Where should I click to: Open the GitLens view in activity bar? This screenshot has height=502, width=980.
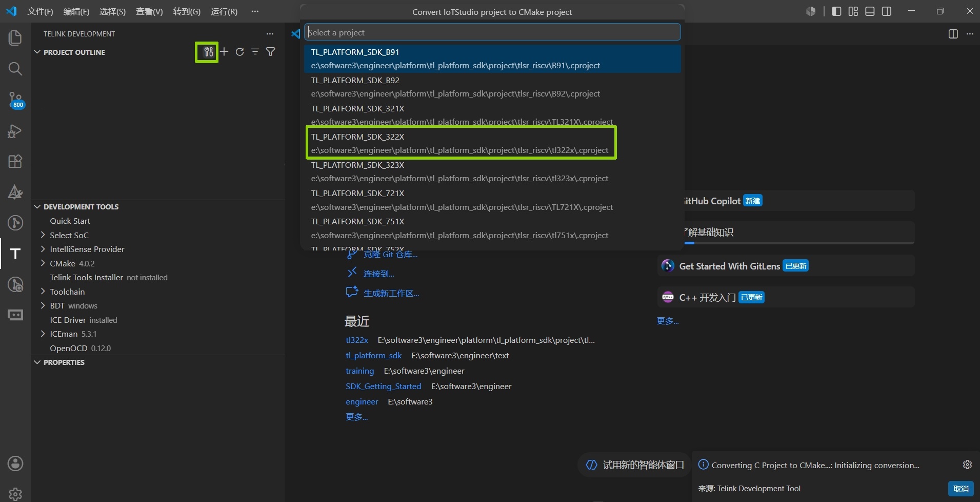point(15,223)
